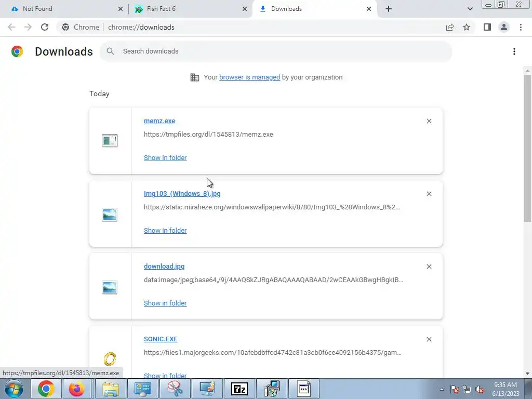Click the scrollbar down arrow
This screenshot has width=532, height=399.
tap(527, 374)
